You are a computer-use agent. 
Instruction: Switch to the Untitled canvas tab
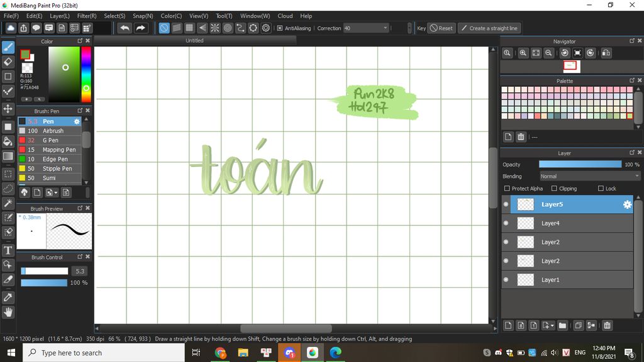(x=195, y=41)
